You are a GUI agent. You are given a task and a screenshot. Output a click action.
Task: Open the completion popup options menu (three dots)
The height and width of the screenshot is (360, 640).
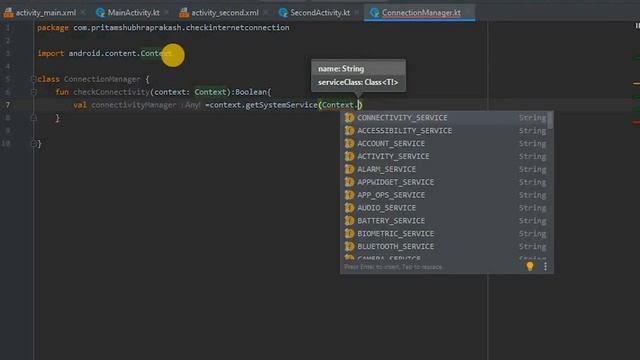tap(545, 267)
